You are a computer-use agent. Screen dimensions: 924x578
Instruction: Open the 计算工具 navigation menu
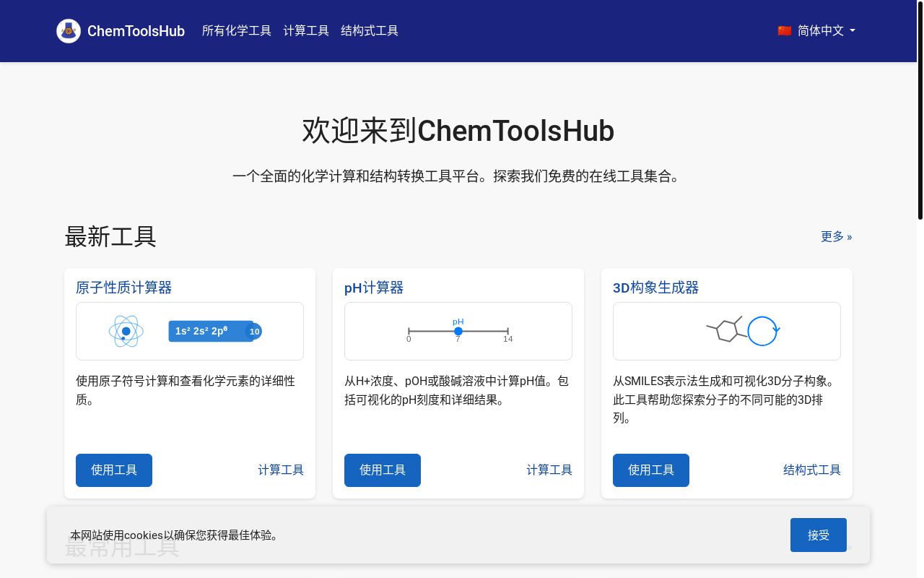pos(306,30)
